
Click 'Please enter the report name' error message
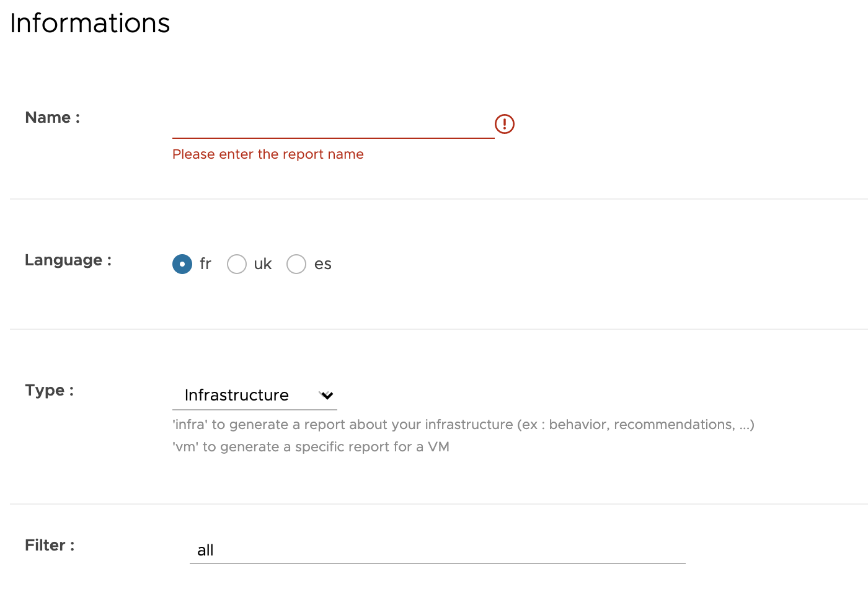[268, 154]
